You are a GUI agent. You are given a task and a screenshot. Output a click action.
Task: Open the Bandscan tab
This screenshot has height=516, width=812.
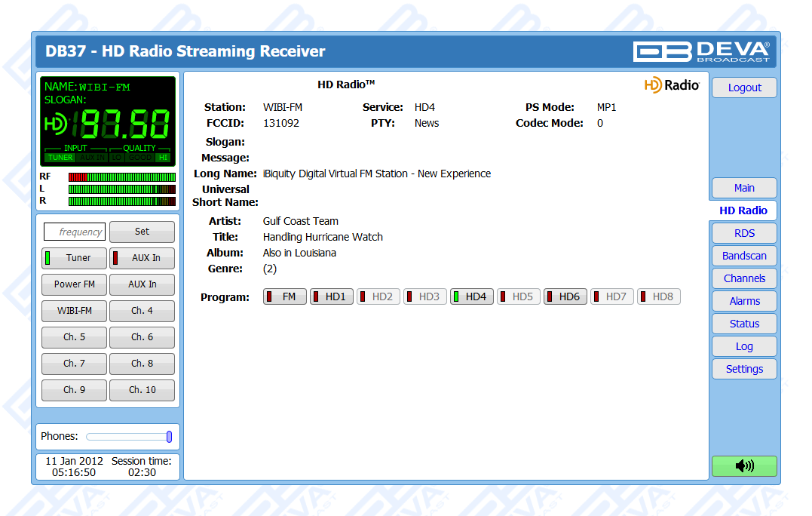click(743, 256)
